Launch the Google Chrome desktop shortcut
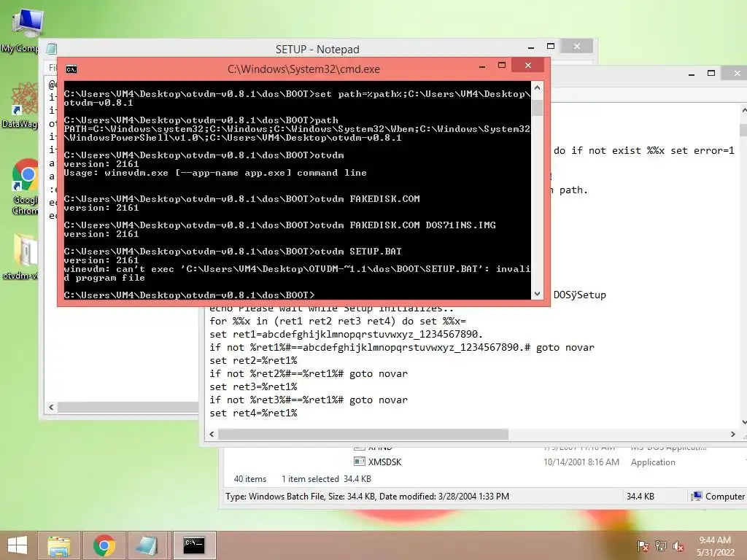This screenshot has width=747, height=560. coord(24,187)
